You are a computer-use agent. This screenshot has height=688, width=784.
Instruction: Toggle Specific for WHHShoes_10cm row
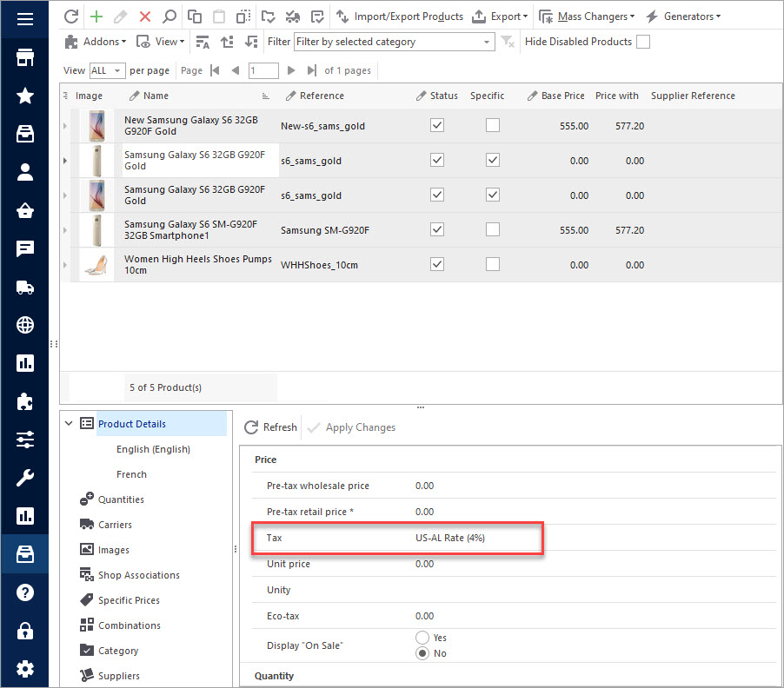click(493, 264)
